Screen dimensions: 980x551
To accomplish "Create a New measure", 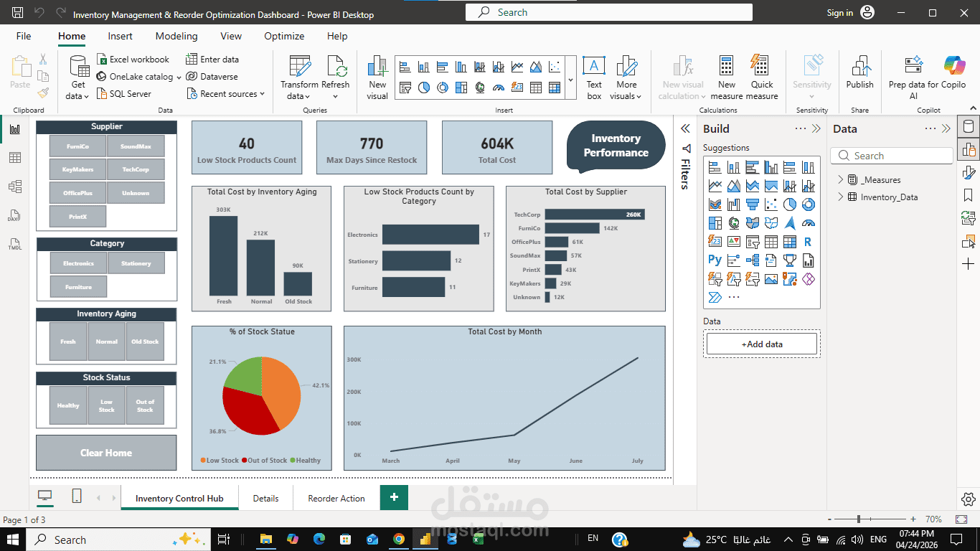I will point(727,77).
